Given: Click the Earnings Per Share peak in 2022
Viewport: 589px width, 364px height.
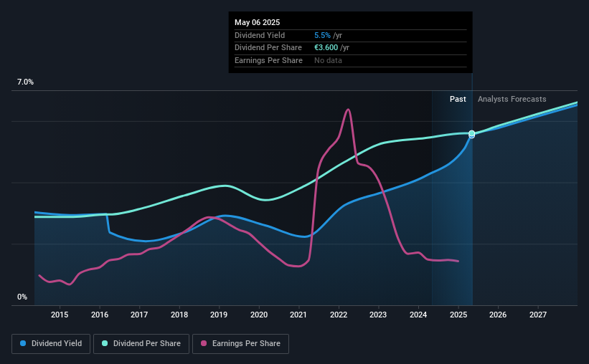Looking at the screenshot, I should 348,110.
